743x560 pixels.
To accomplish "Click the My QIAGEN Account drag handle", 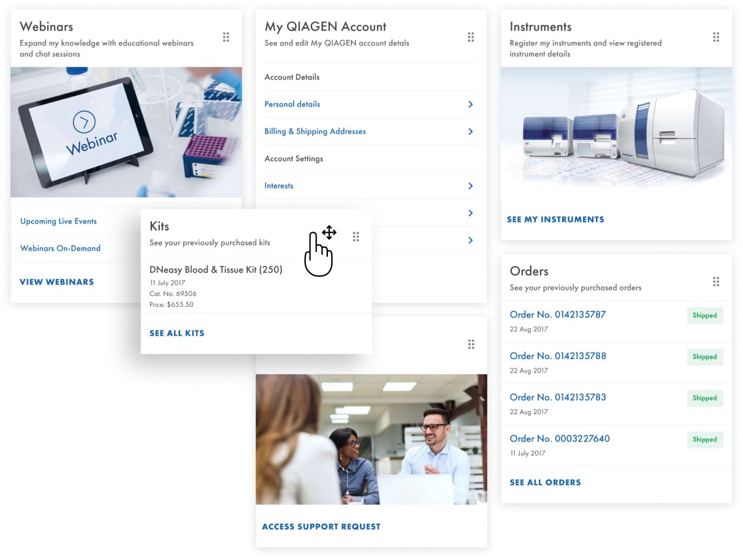I will pyautogui.click(x=471, y=37).
